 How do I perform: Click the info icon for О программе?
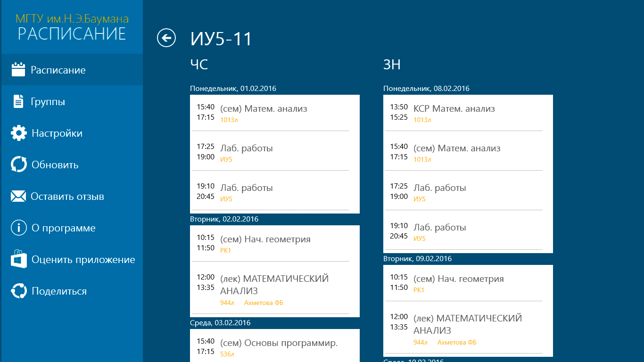(19, 228)
